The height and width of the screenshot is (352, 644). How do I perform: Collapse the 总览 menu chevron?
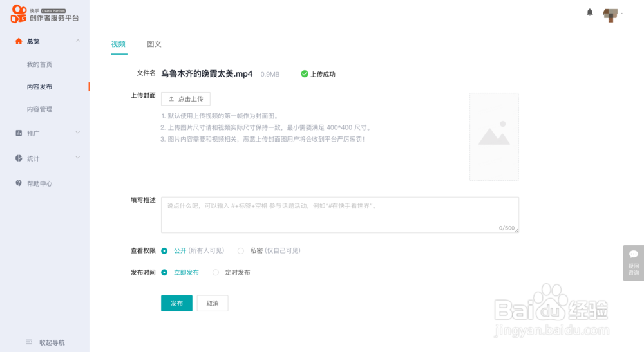point(78,41)
